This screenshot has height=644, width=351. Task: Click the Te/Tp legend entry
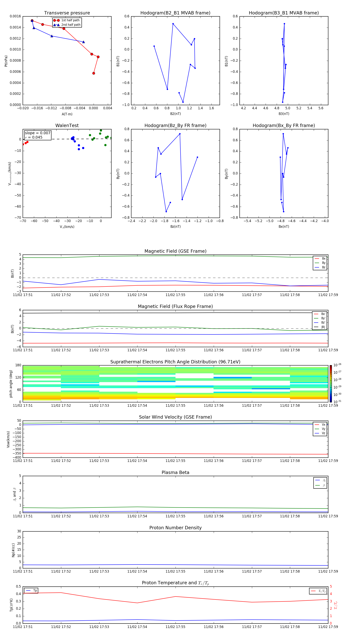click(318, 591)
